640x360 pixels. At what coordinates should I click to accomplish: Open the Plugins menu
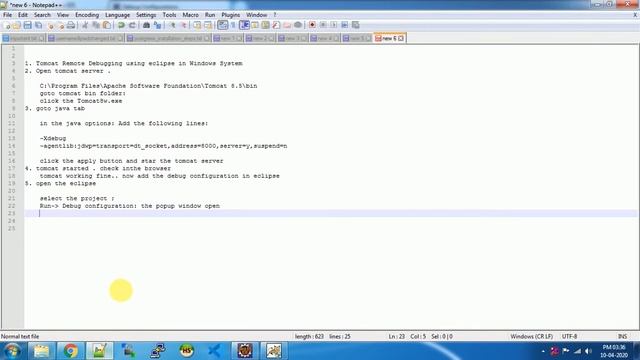[x=231, y=15]
